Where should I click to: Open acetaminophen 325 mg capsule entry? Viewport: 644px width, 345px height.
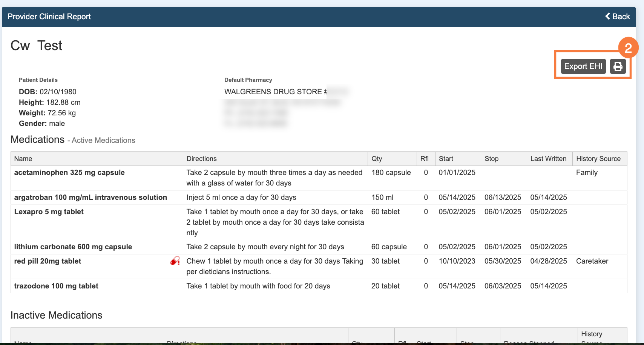pos(69,173)
